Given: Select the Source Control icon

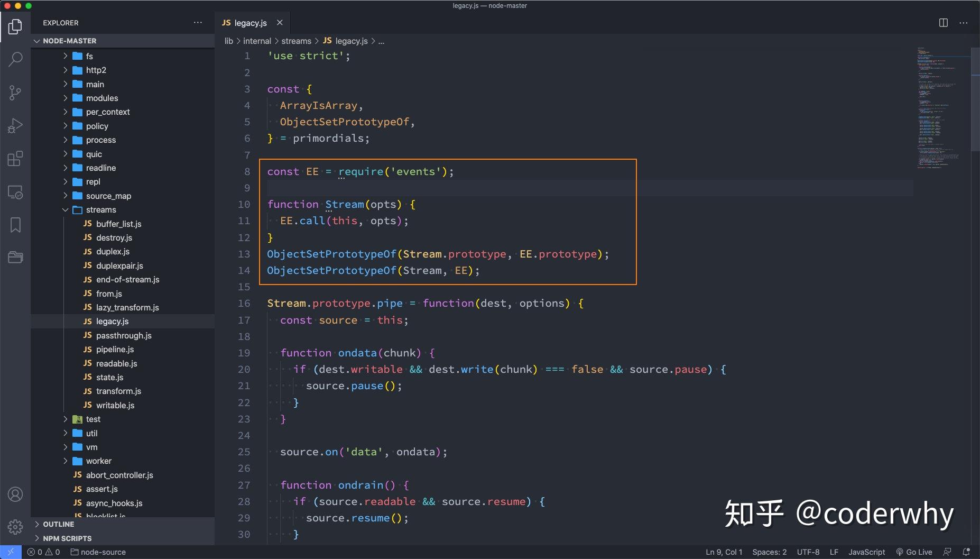Looking at the screenshot, I should tap(15, 93).
